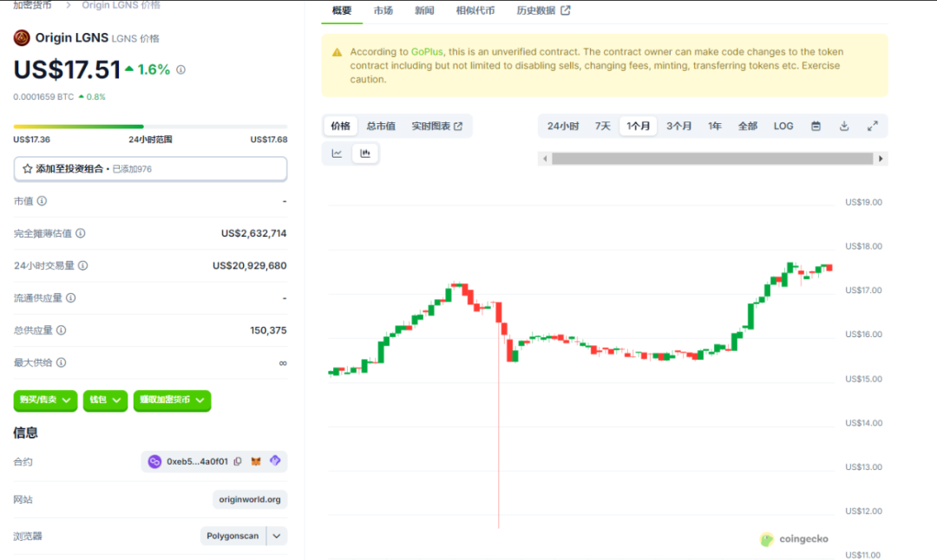937x560 pixels.
Task: Click info icon next to 24小时交易量
Action: tap(83, 266)
